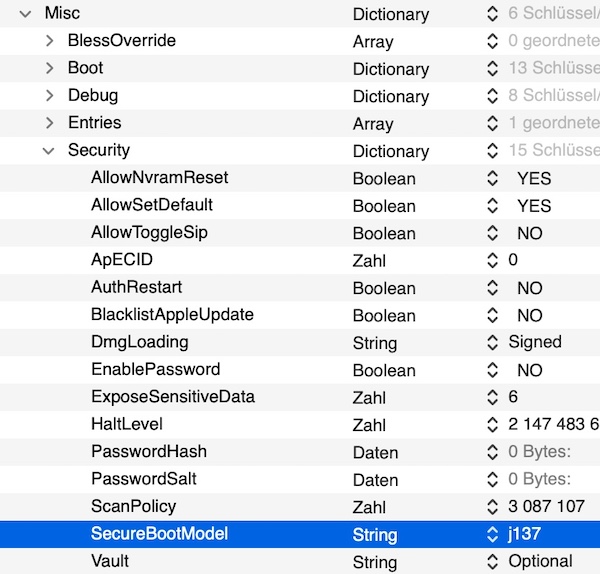
Task: Expand the Entries array
Action: point(49,123)
